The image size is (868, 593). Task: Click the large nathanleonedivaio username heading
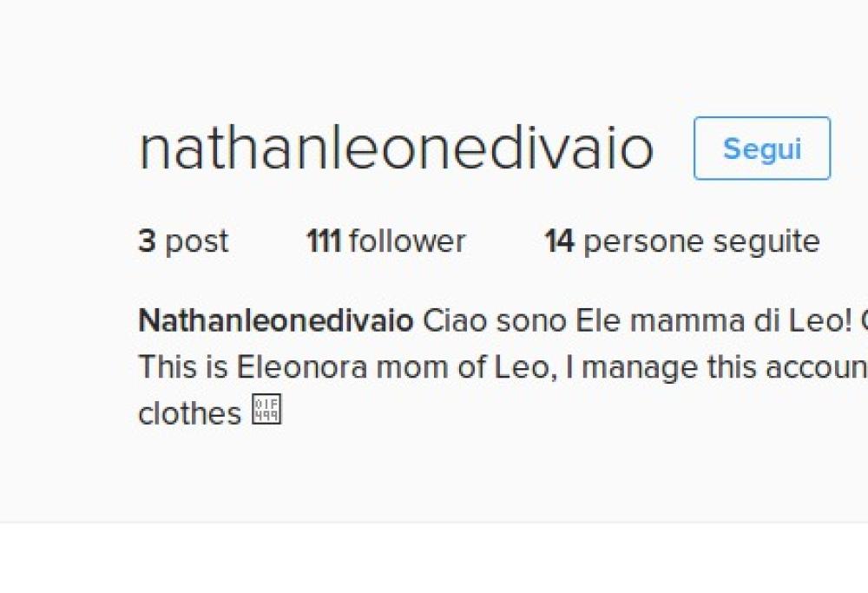coord(396,148)
